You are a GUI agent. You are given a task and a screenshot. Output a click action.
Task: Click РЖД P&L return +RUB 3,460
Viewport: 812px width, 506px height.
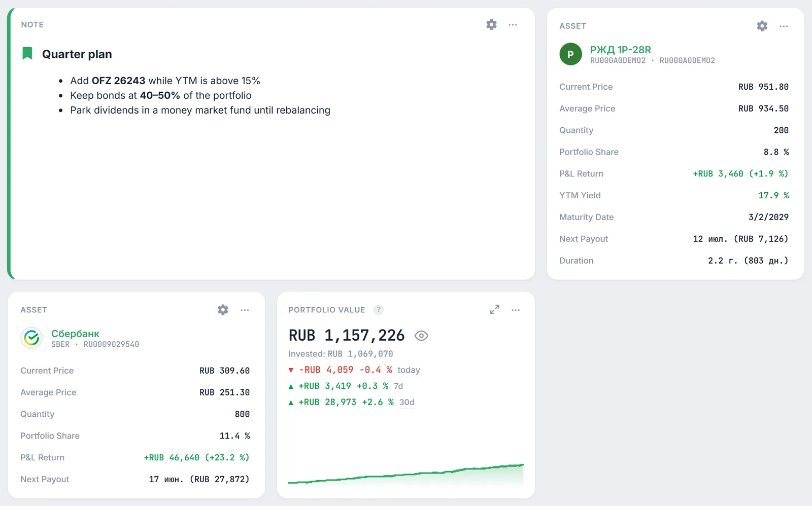740,174
